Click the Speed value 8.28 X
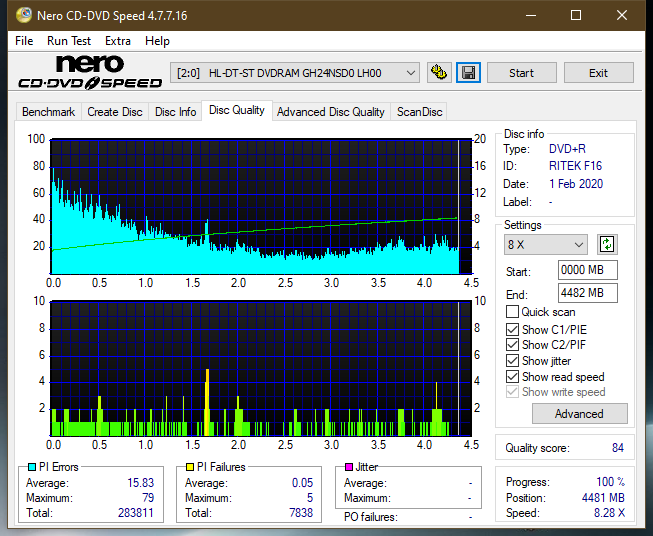 [x=609, y=513]
